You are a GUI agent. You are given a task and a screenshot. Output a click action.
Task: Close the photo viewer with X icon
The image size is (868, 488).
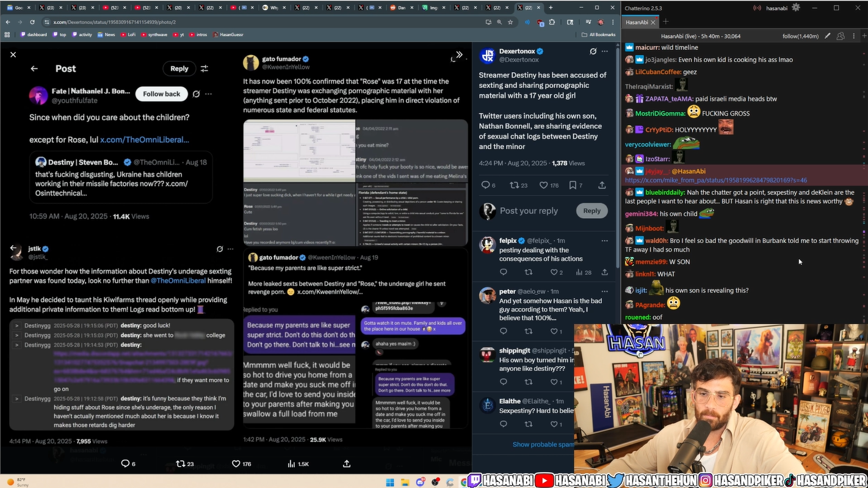point(13,54)
